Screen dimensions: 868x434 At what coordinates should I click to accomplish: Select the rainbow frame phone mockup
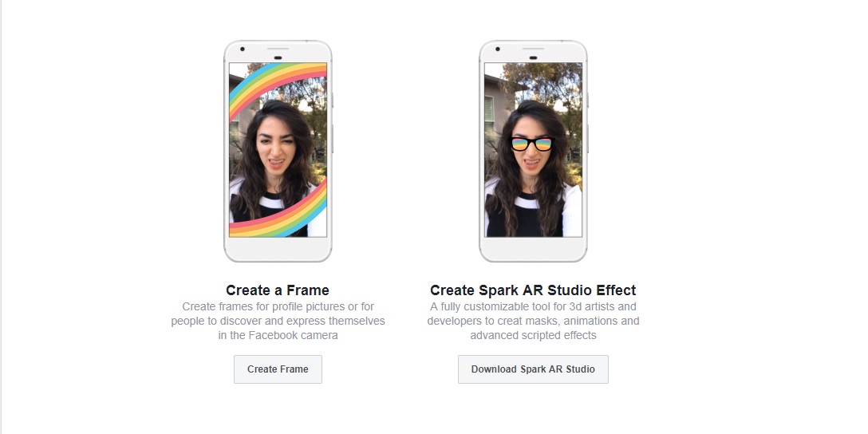[278, 151]
